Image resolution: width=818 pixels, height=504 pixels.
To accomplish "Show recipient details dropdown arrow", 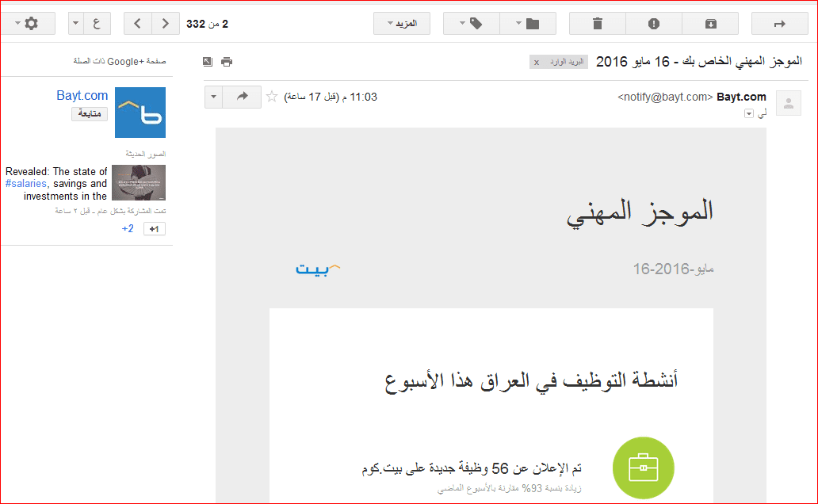I will coord(748,113).
